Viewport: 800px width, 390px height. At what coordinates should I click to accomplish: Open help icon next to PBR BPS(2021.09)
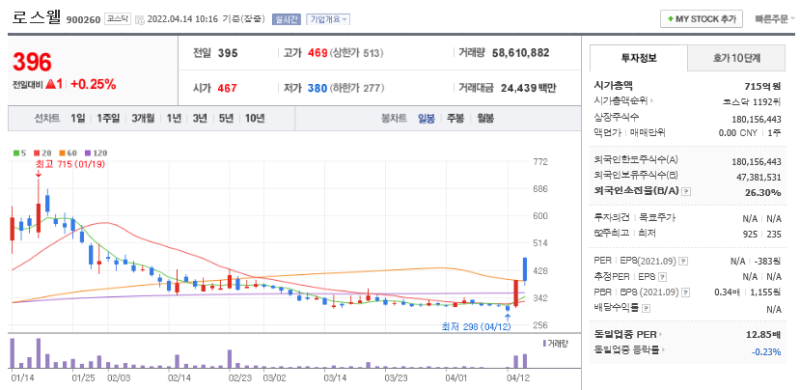[x=685, y=292]
